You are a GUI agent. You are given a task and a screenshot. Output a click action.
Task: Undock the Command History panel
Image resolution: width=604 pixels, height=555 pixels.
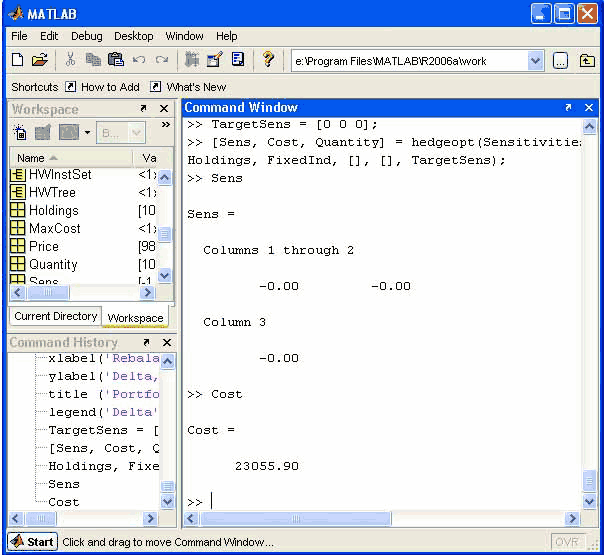pos(146,342)
